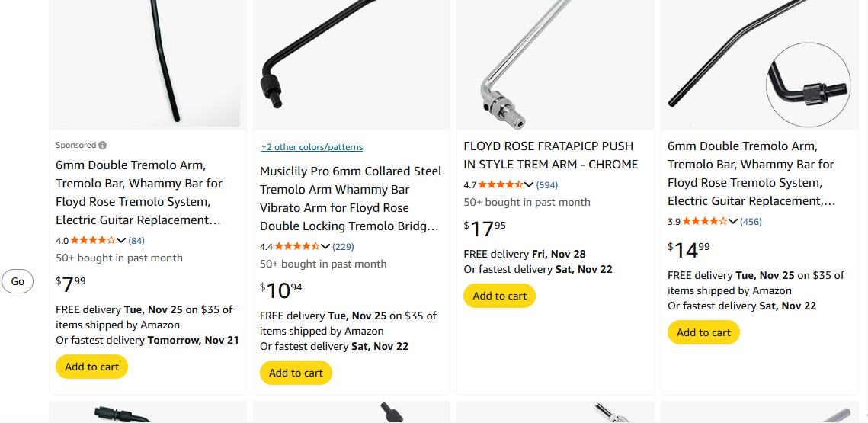Click the Sponsored info icon
Viewport: 868px width, 423px height.
click(x=103, y=145)
